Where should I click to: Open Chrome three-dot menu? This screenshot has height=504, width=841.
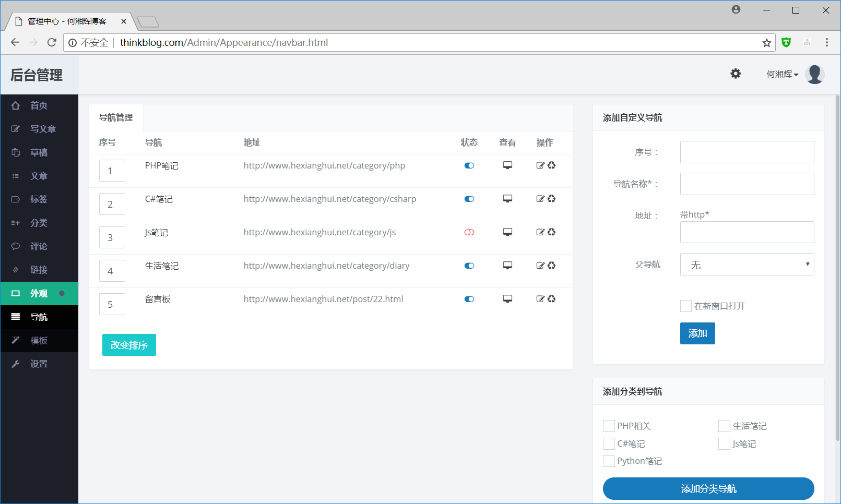tap(826, 42)
